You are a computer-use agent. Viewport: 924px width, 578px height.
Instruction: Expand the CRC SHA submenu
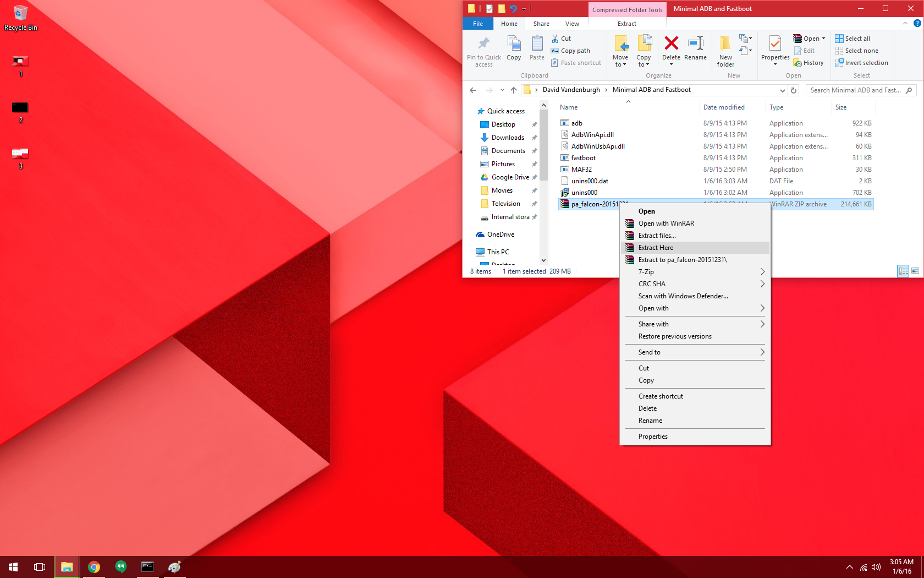pyautogui.click(x=695, y=284)
